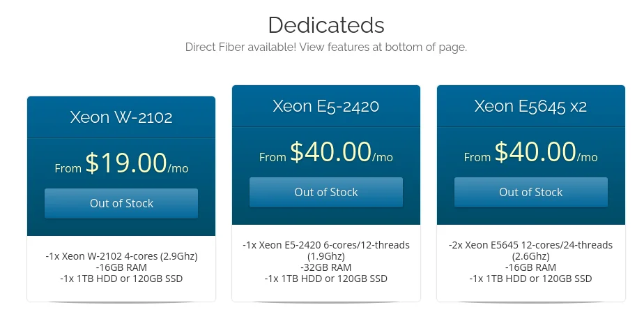Viewport: 644px width, 319px height.
Task: Select the Xeon W-2102 plan title
Action: 121,117
